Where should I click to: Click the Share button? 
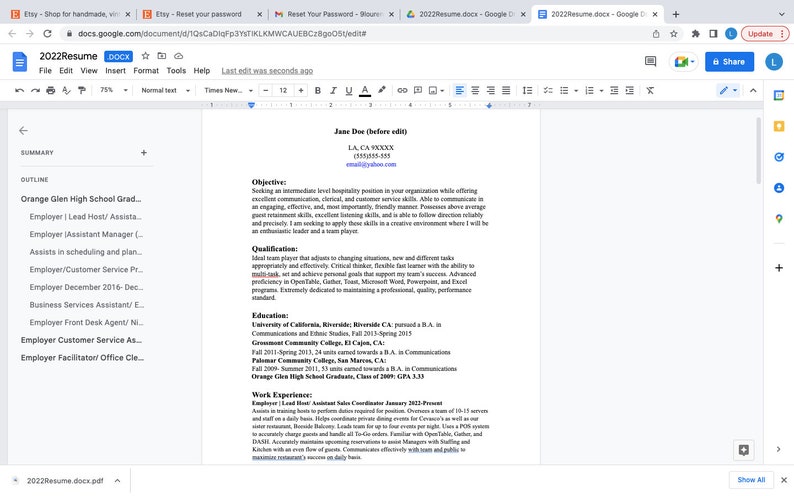point(729,62)
